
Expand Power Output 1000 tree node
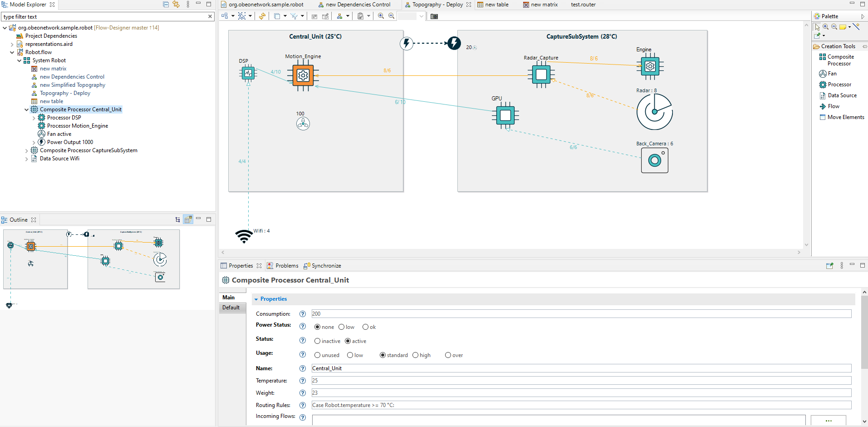[34, 142]
